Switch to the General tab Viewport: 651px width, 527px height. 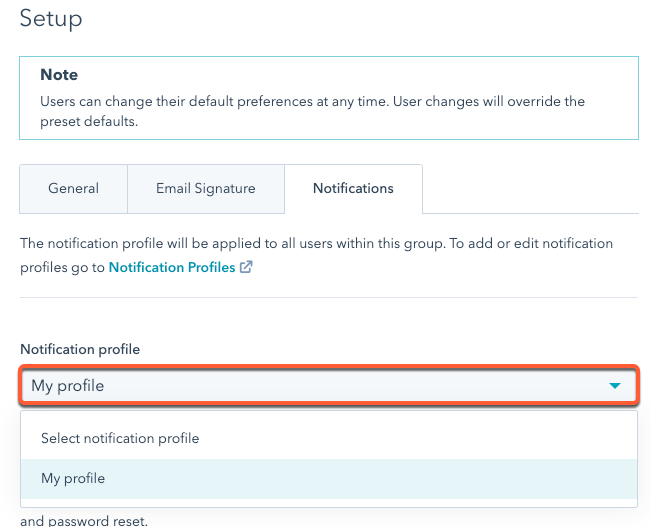(x=73, y=188)
